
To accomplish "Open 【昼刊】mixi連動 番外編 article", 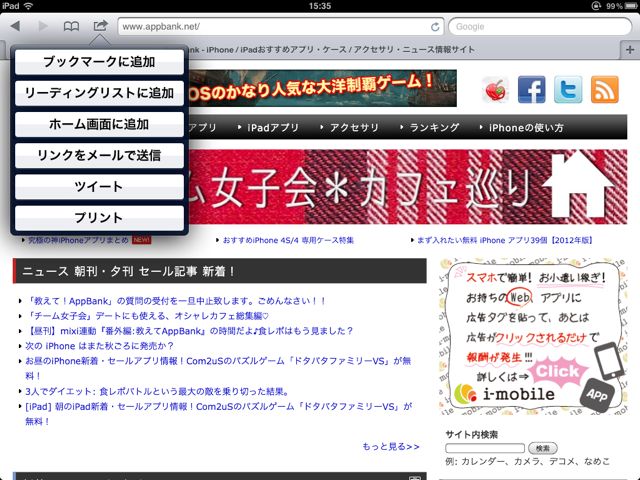I will 189,331.
